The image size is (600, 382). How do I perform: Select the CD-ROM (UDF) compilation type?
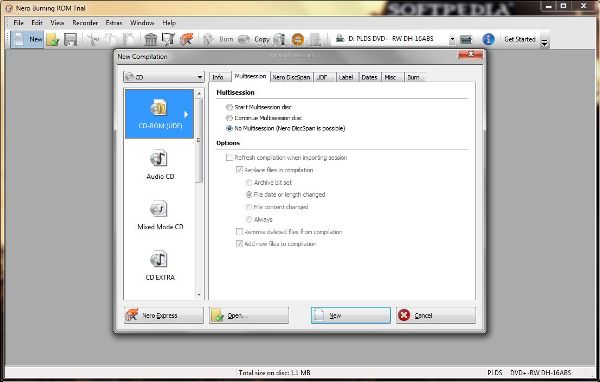click(159, 114)
